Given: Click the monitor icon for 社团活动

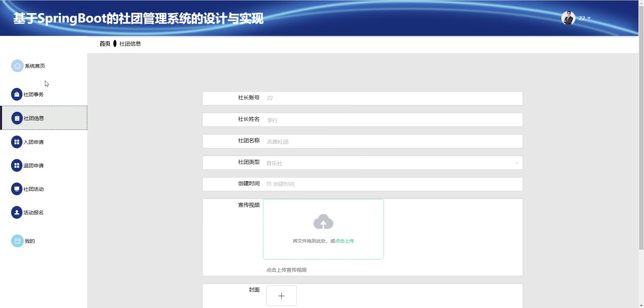Looking at the screenshot, I should coord(17,189).
